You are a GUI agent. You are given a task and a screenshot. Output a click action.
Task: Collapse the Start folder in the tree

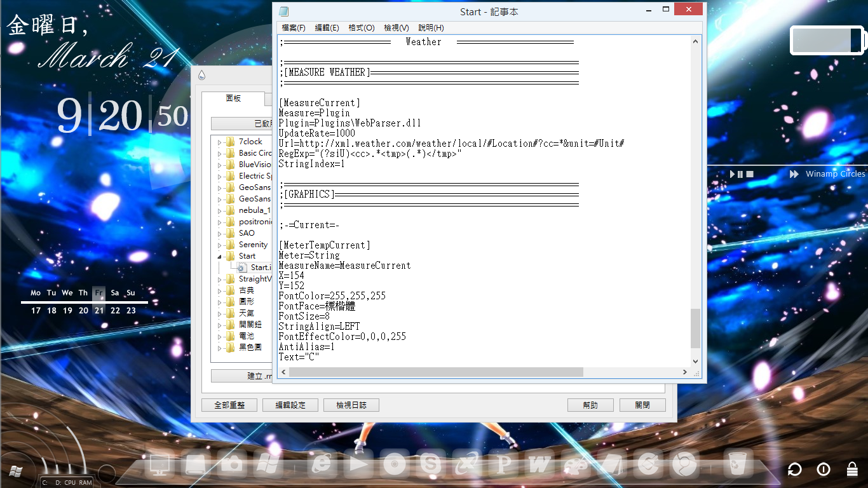coord(220,257)
